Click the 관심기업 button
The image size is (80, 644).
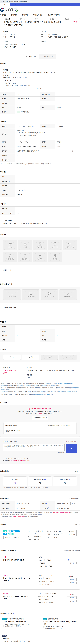[7, 538]
